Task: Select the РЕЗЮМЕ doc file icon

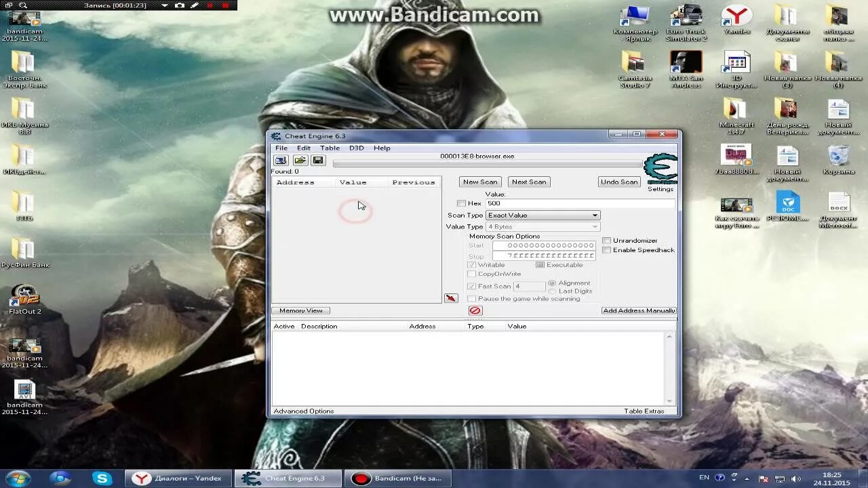Action: [x=787, y=207]
